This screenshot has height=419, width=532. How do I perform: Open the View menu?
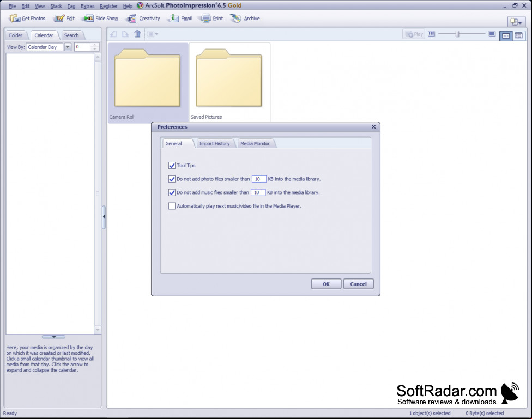click(40, 6)
